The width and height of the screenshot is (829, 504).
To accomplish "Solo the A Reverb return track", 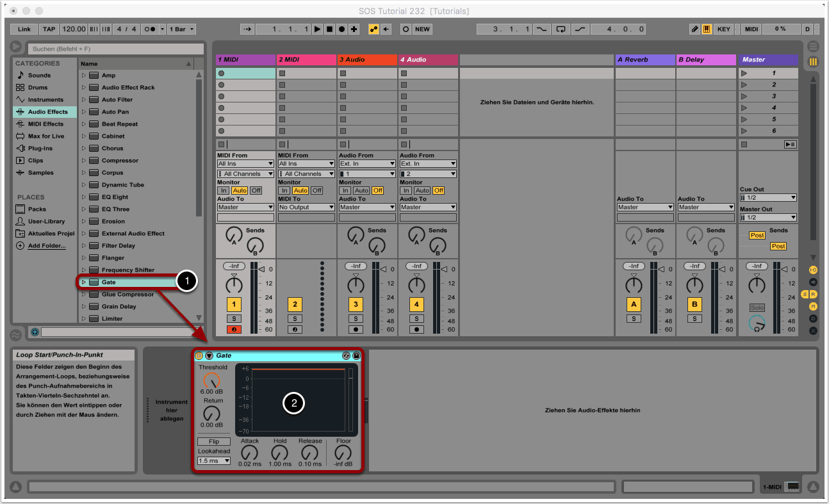I will point(634,318).
